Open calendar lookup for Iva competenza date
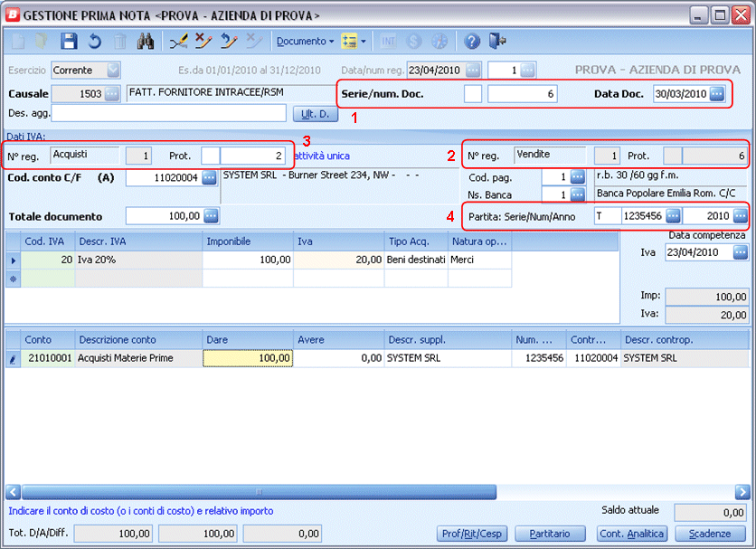 [x=741, y=252]
